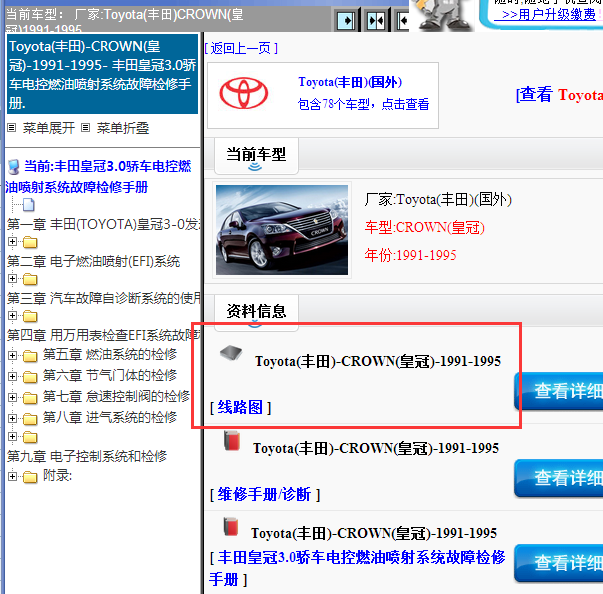This screenshot has width=603, height=594.
Task: Click the red Toyota logo
Action: tap(244, 93)
